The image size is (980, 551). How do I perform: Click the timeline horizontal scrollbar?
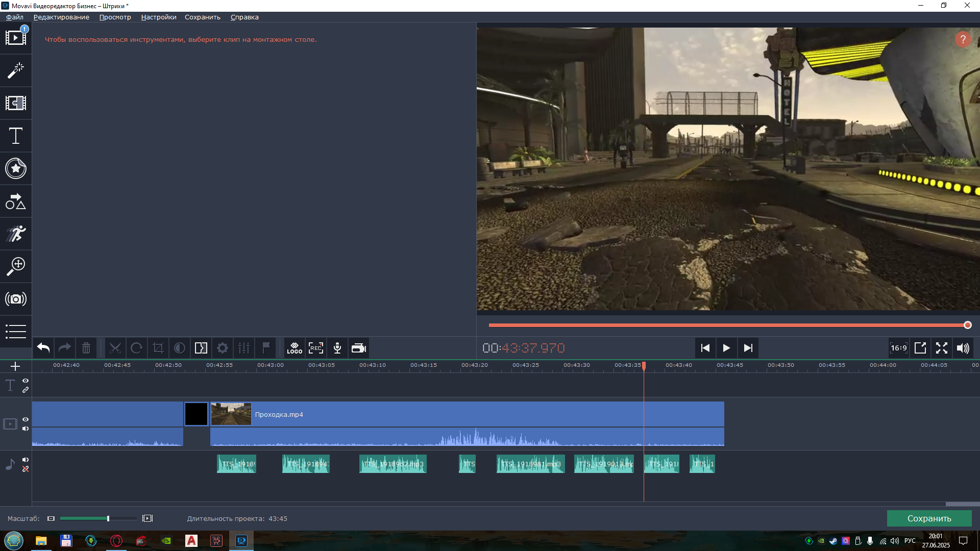click(x=963, y=504)
